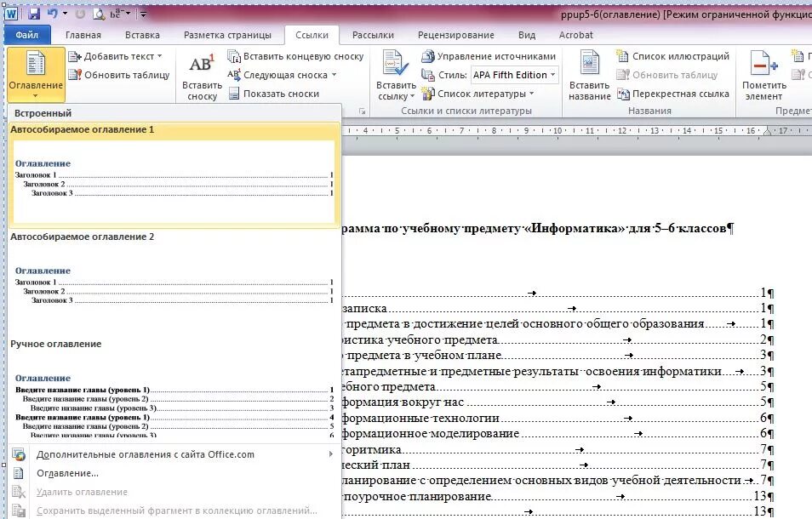Click the Word application icon in the title bar
Image resolution: width=812 pixels, height=519 pixels.
tap(11, 14)
